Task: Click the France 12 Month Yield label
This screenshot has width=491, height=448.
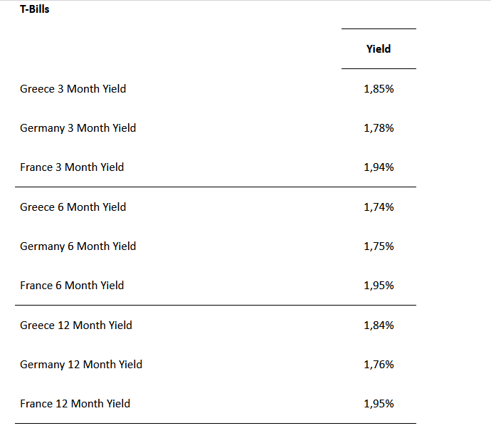Action: coord(75,404)
